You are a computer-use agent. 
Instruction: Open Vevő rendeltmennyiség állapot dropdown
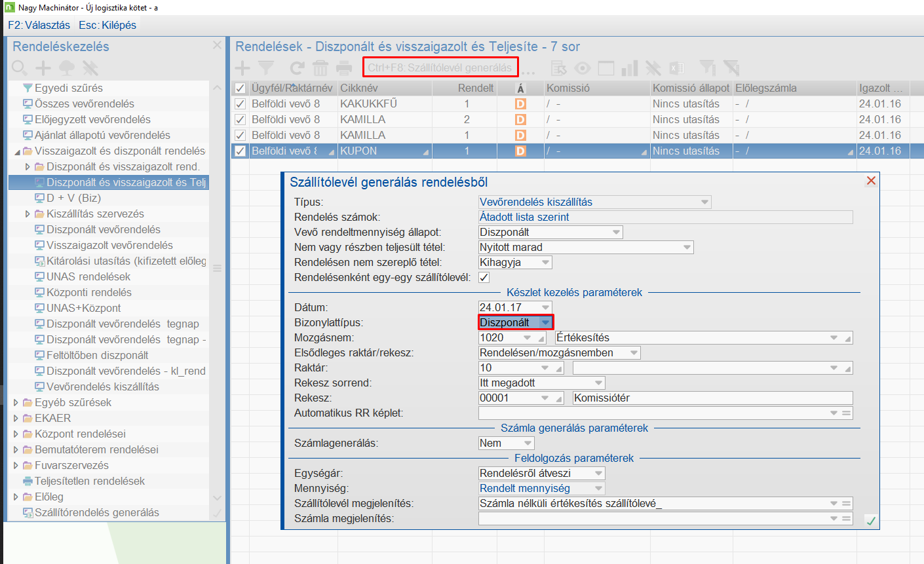point(617,232)
